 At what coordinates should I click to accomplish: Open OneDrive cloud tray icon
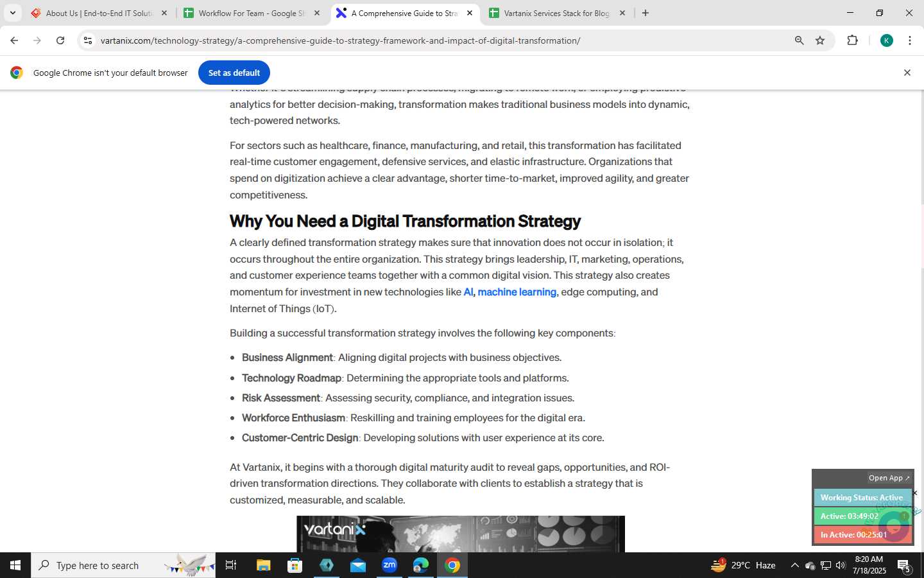[x=810, y=566]
